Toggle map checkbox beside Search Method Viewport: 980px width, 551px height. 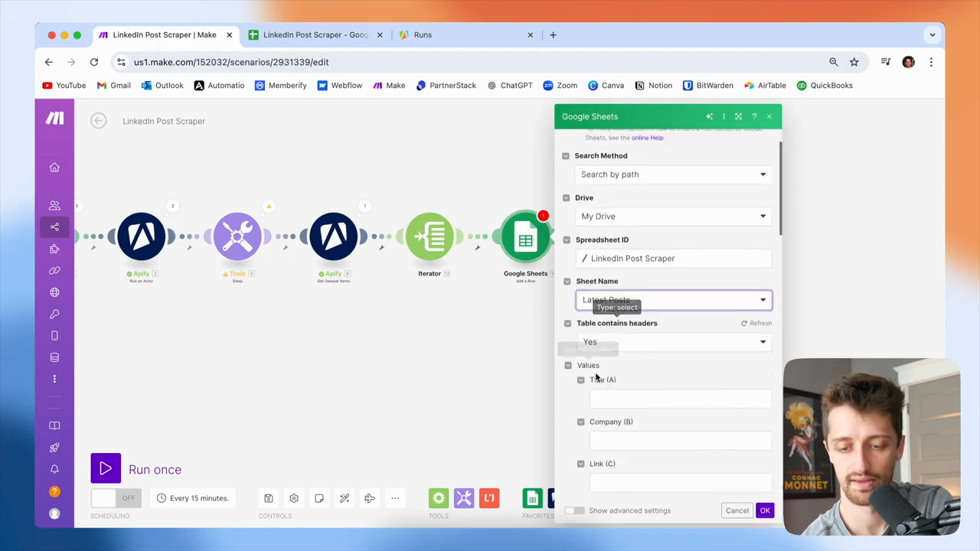point(566,156)
